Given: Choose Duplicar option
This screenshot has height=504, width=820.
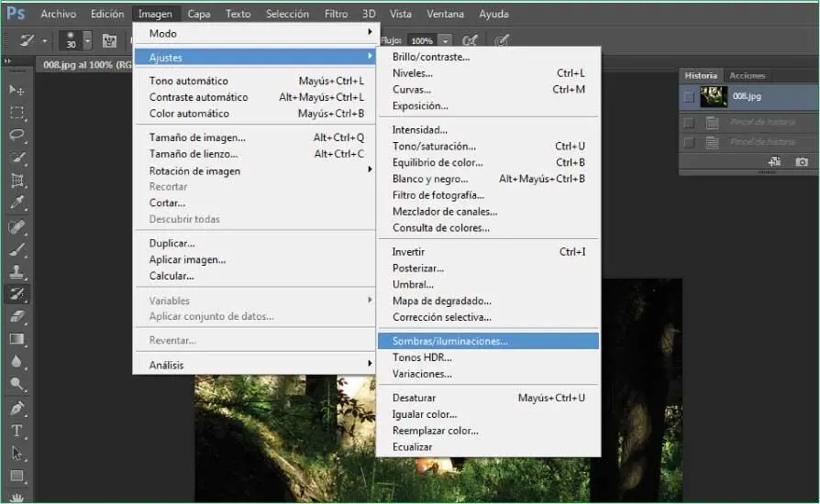Looking at the screenshot, I should (255, 244).
